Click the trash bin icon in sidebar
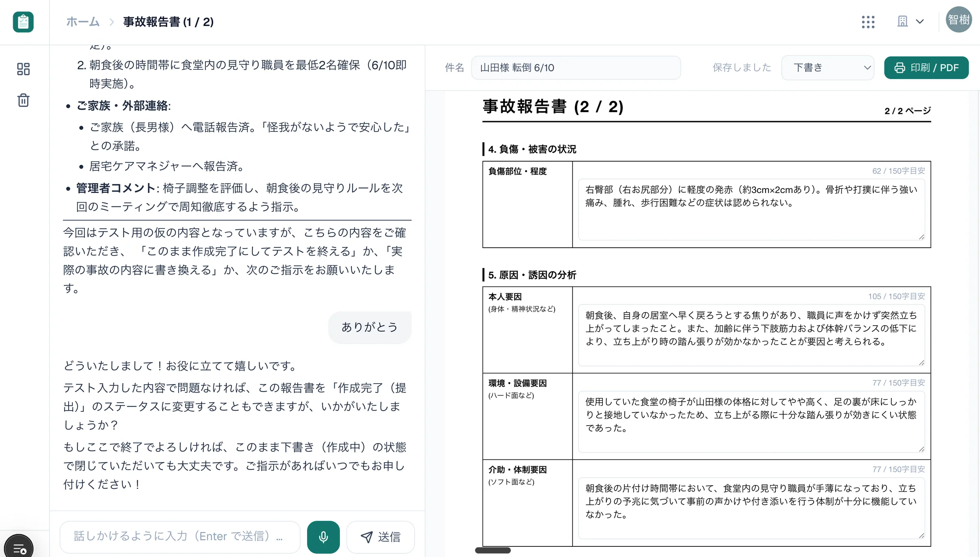This screenshot has height=557, width=980. click(x=23, y=100)
